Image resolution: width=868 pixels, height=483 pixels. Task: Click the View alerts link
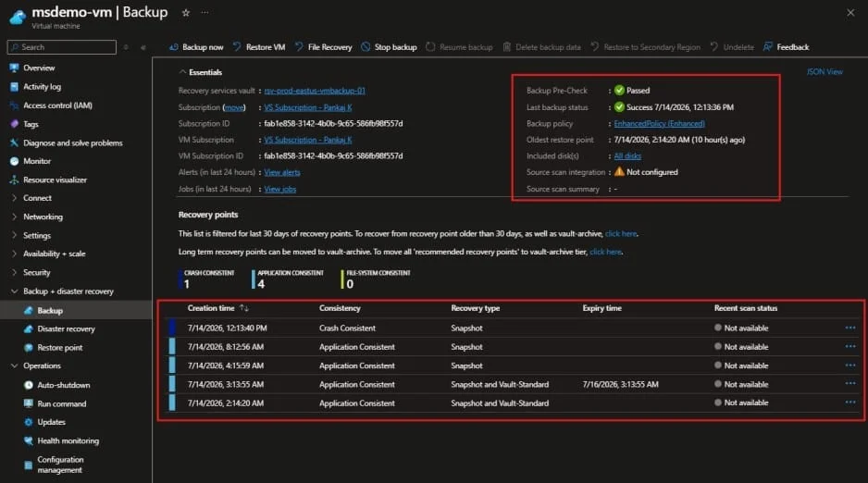coord(282,173)
